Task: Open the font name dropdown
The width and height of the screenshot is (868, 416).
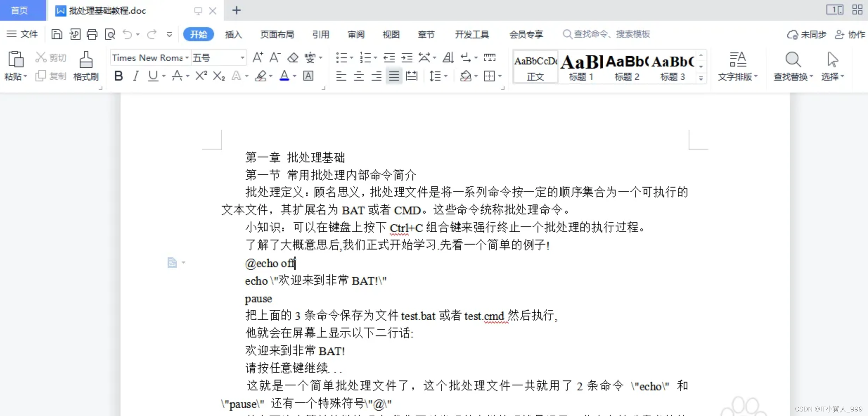Action: pos(187,58)
